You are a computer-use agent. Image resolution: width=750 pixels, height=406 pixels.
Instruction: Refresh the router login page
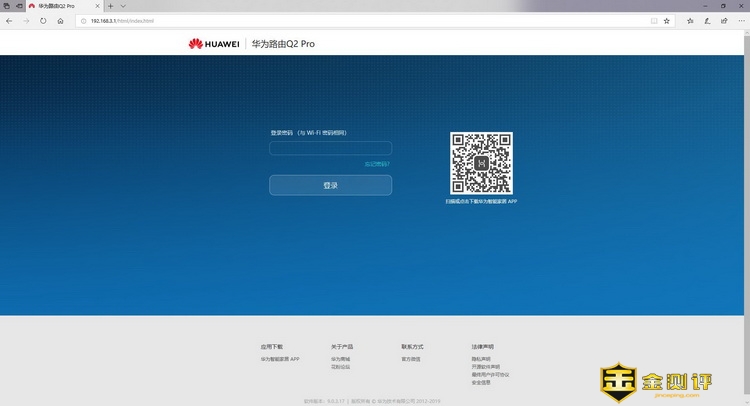point(43,21)
